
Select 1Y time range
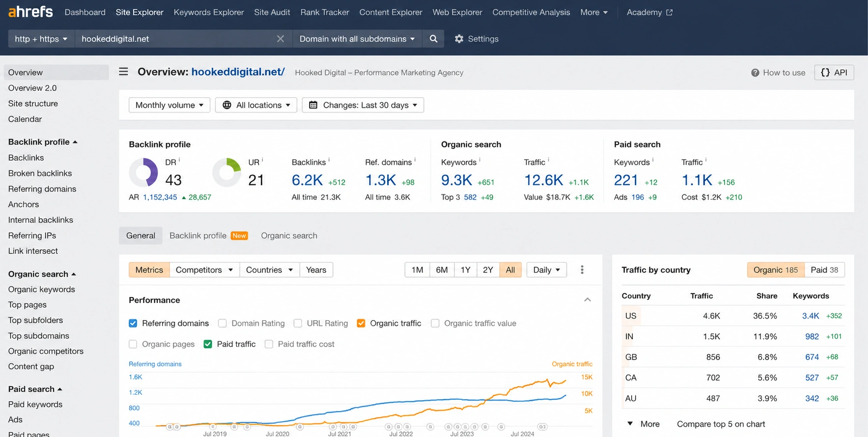coord(466,270)
